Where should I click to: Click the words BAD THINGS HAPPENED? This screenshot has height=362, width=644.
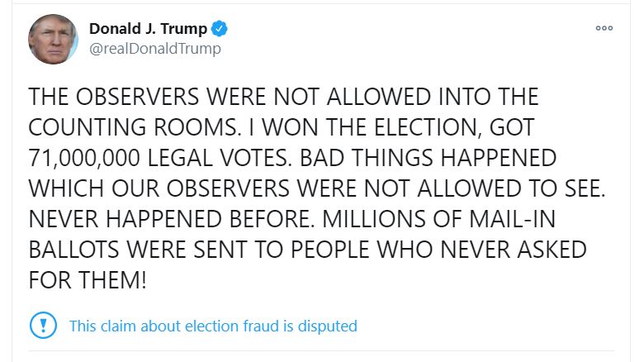pyautogui.click(x=428, y=159)
